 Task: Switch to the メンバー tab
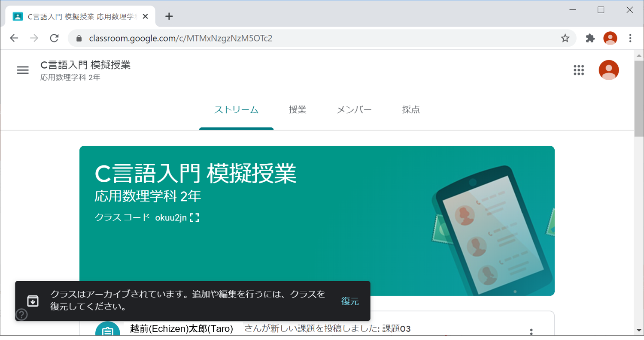354,110
